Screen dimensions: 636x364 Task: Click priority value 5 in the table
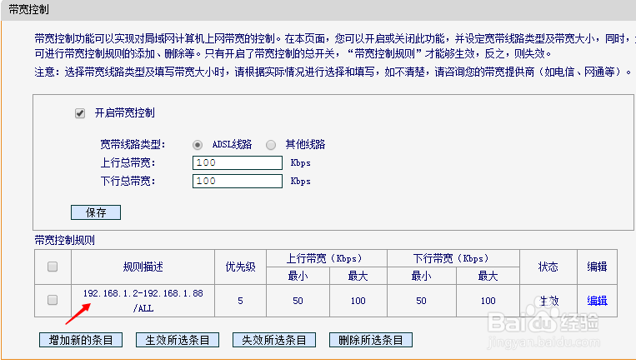click(x=241, y=301)
